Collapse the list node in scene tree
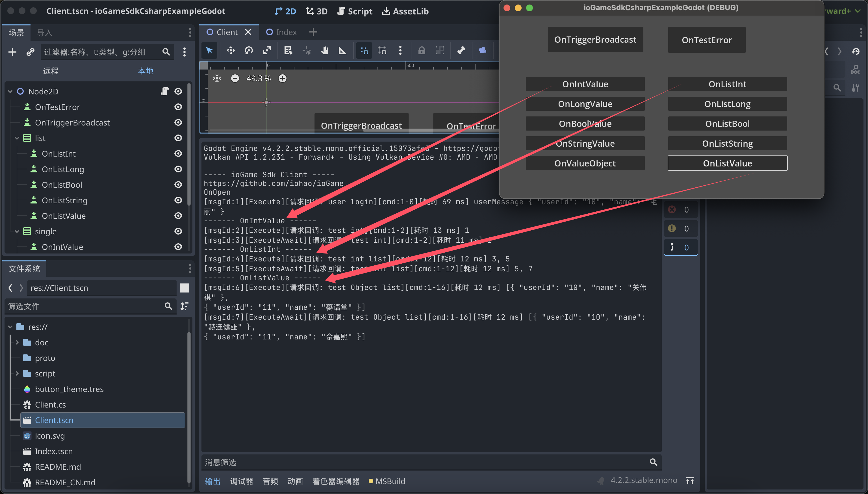The image size is (868, 494). 17,138
